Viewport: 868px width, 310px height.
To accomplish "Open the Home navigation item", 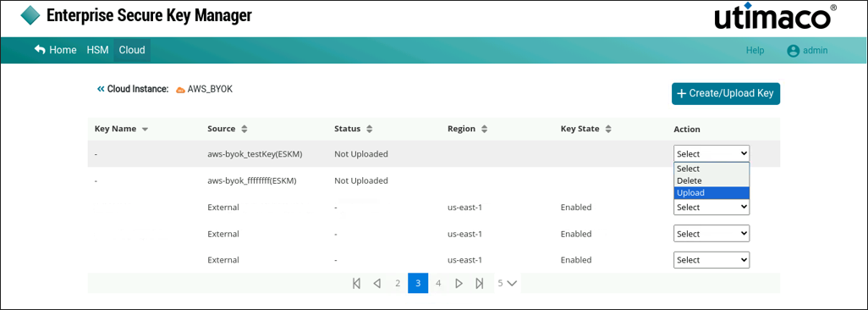I will (x=55, y=50).
